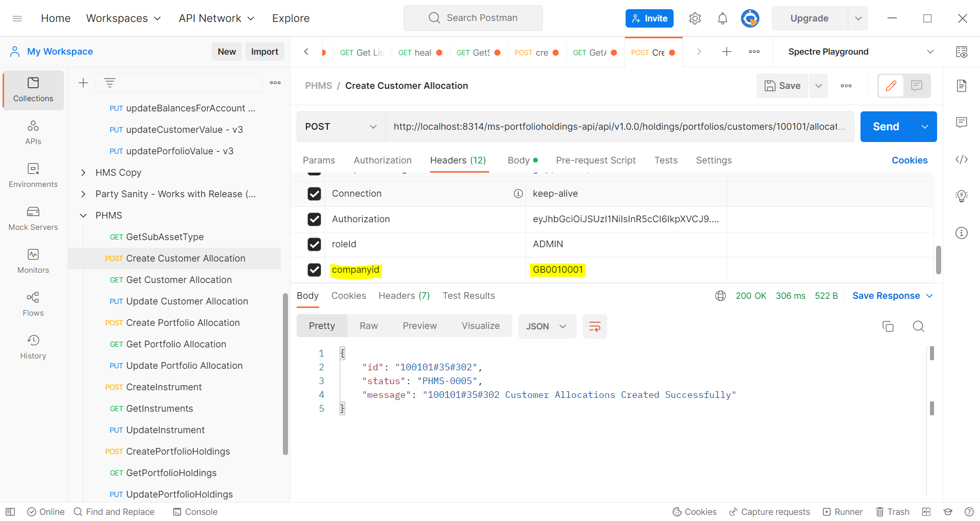Open the JSON format dropdown

click(547, 326)
